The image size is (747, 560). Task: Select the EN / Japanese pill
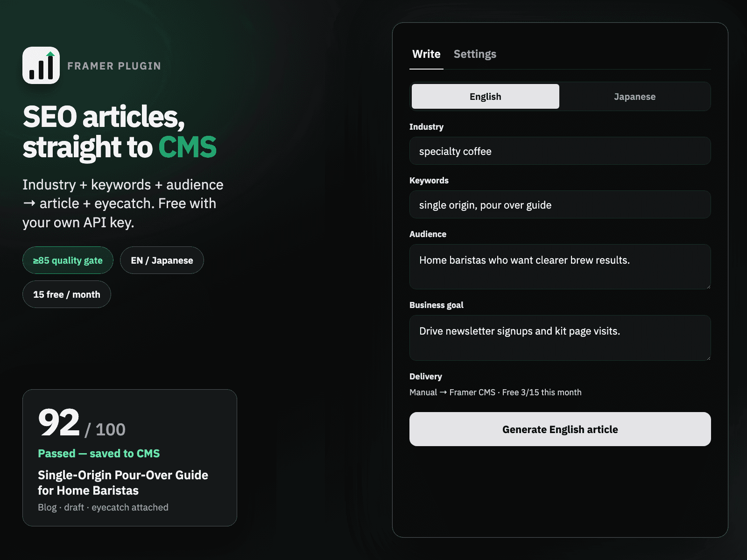(162, 260)
